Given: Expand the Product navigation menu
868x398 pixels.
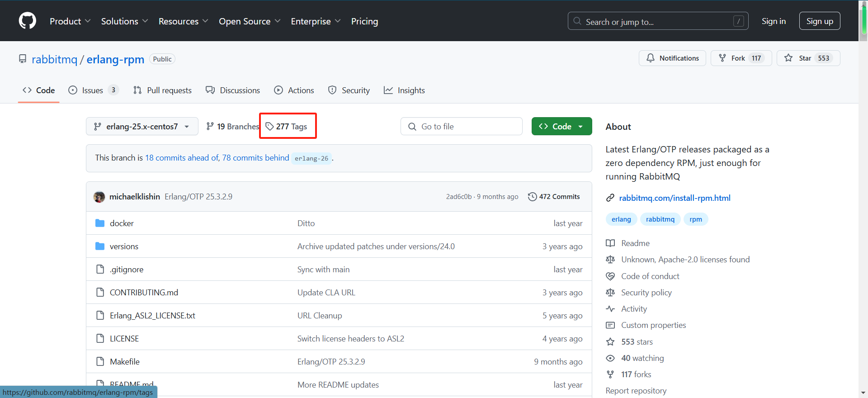Looking at the screenshot, I should (70, 21).
